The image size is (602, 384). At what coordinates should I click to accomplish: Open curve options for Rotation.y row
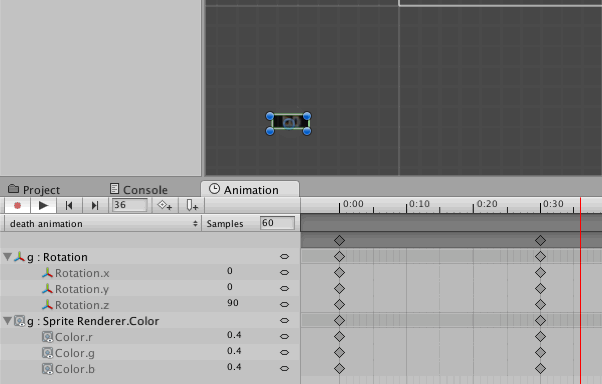284,288
